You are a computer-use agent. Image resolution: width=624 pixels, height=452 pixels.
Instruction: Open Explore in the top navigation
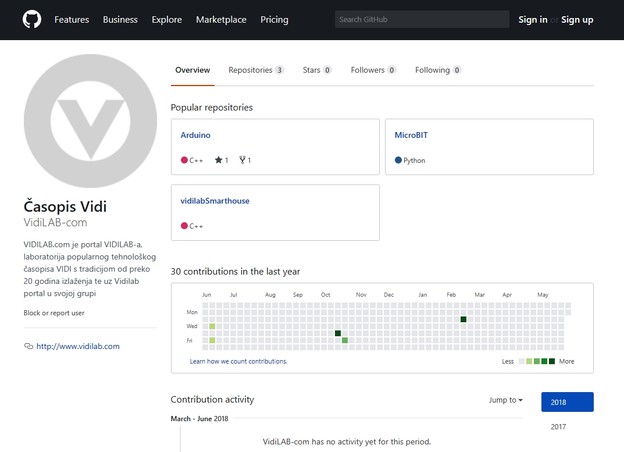[x=167, y=19]
